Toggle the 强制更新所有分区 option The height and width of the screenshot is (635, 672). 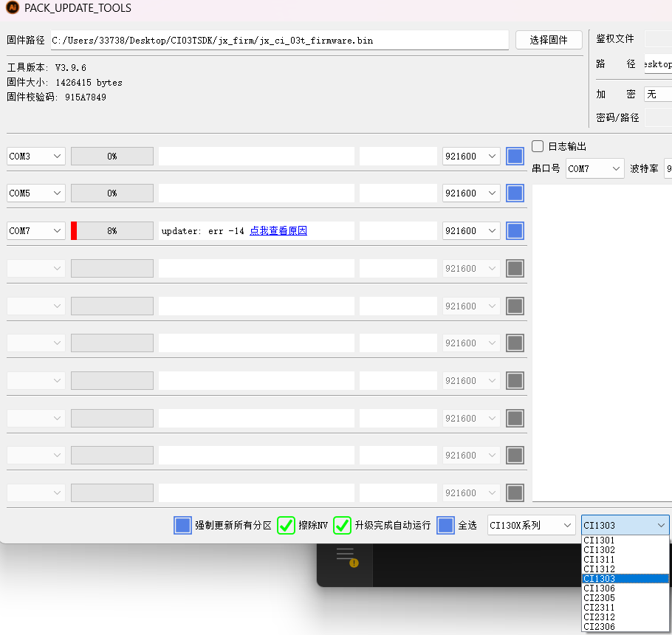(x=182, y=525)
